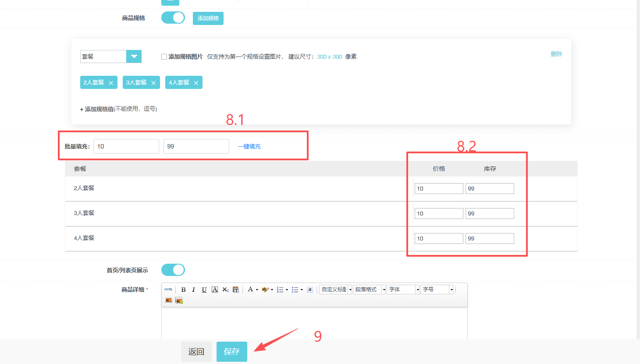The width and height of the screenshot is (640, 364).
Task: Turn off the 商品规格 switch
Action: tap(173, 18)
